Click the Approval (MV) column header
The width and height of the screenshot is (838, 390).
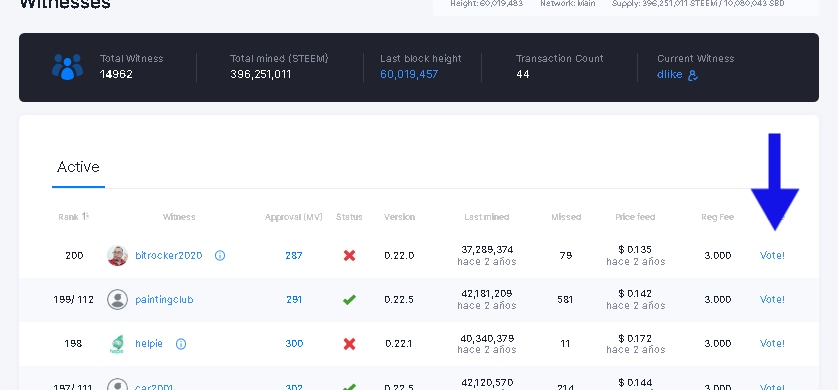293,217
